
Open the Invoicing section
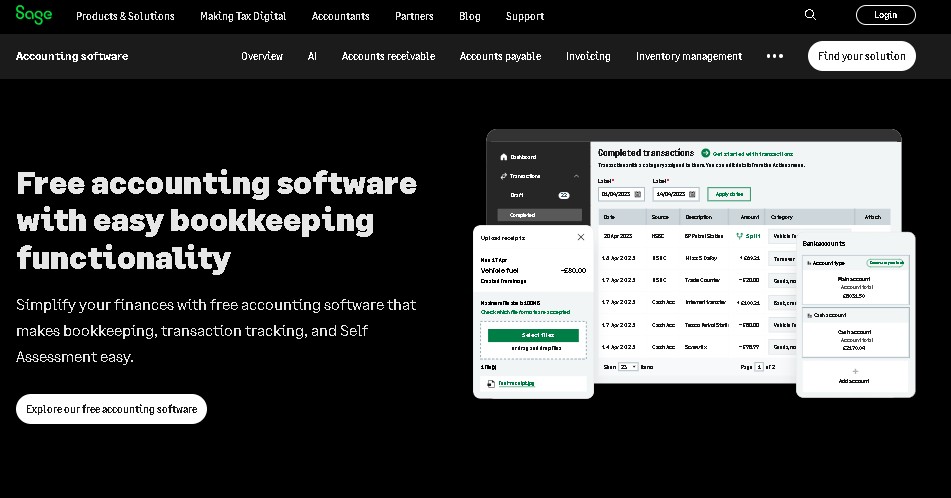point(588,56)
